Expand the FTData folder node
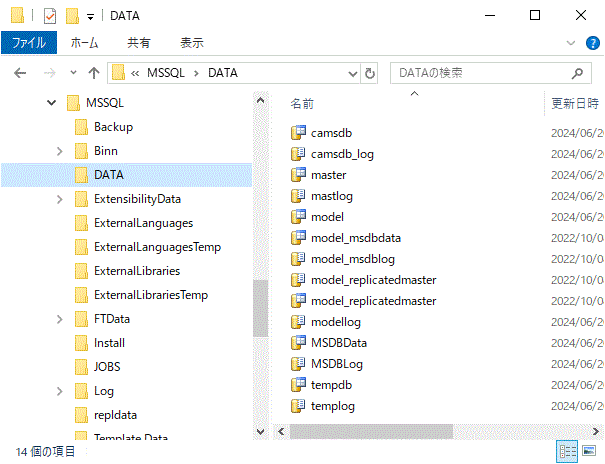 pyautogui.click(x=59, y=319)
